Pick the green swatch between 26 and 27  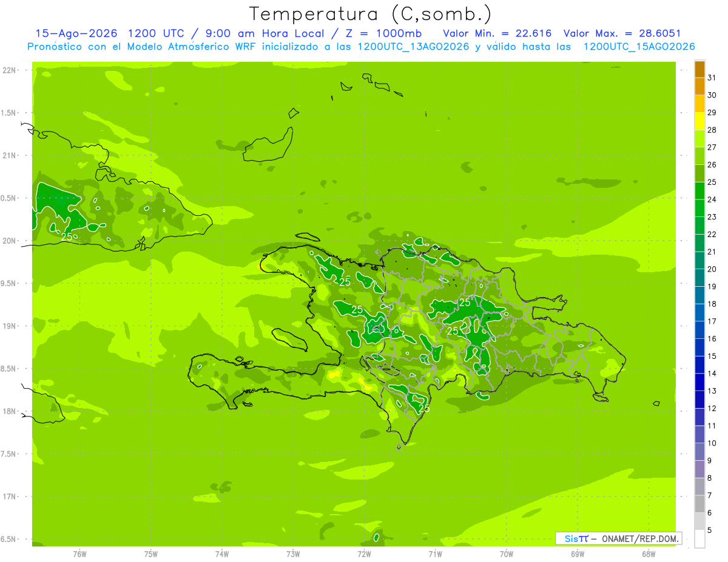pos(699,156)
